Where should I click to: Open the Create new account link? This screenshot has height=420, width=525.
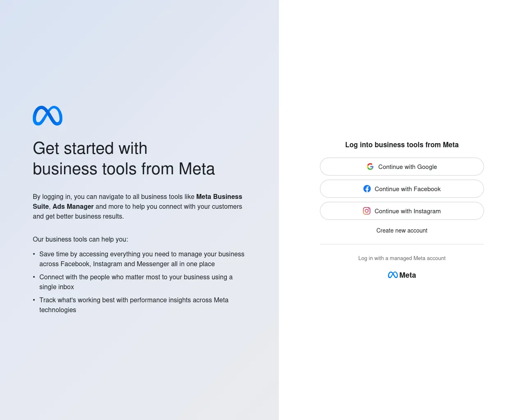point(402,231)
